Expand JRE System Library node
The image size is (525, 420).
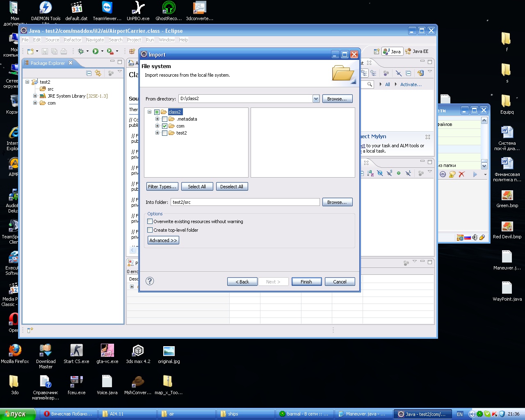click(x=35, y=96)
